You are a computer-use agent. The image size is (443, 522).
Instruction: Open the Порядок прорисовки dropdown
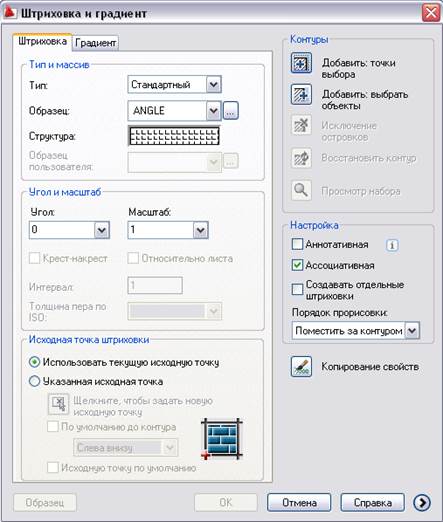coord(356,330)
